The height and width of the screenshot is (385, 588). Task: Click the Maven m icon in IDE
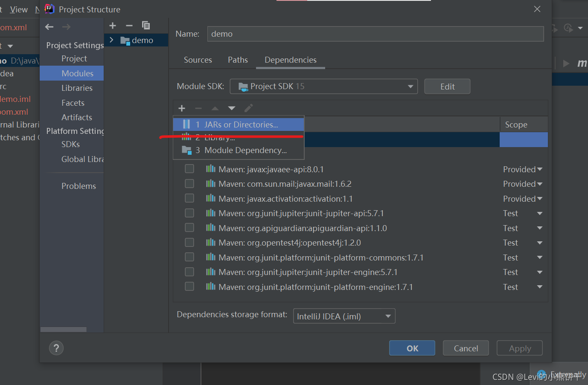click(x=582, y=64)
